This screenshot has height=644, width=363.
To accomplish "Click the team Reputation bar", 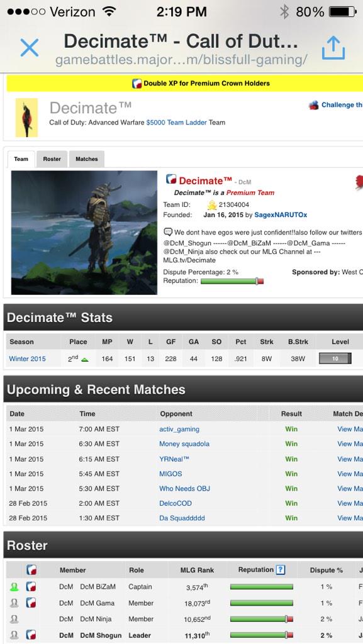I will pyautogui.click(x=232, y=281).
